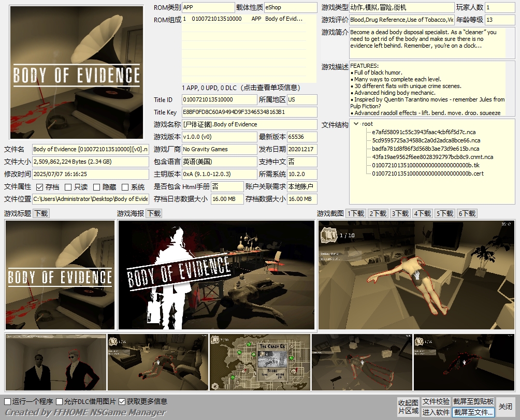
Task: Click 截屏至文件 button
Action: pos(473,412)
